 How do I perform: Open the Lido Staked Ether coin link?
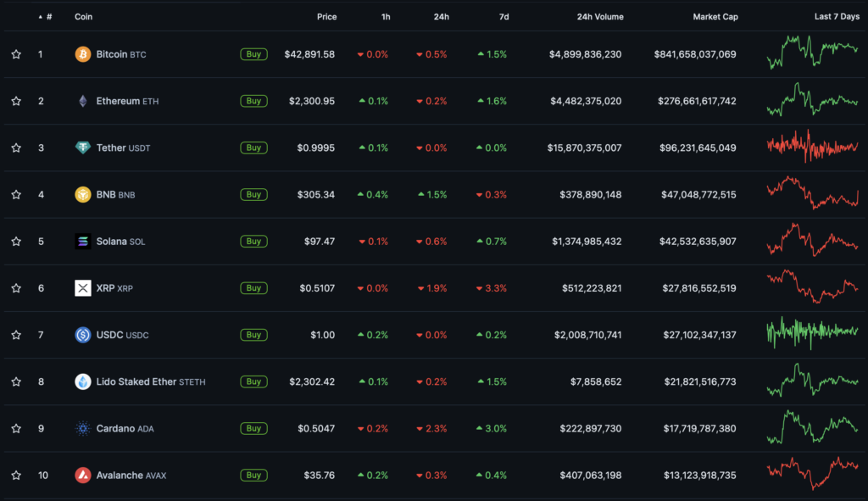(136, 381)
